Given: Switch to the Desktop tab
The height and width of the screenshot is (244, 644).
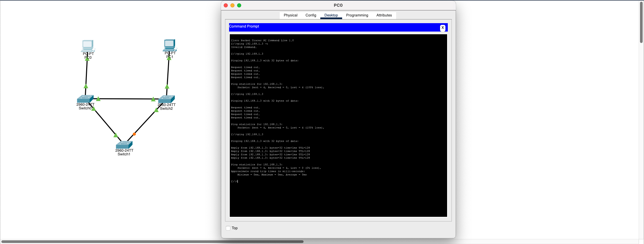Looking at the screenshot, I should 331,15.
